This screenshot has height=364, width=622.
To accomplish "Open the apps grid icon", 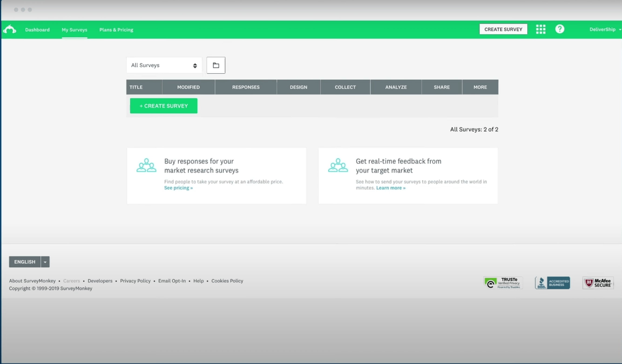I will (x=541, y=29).
